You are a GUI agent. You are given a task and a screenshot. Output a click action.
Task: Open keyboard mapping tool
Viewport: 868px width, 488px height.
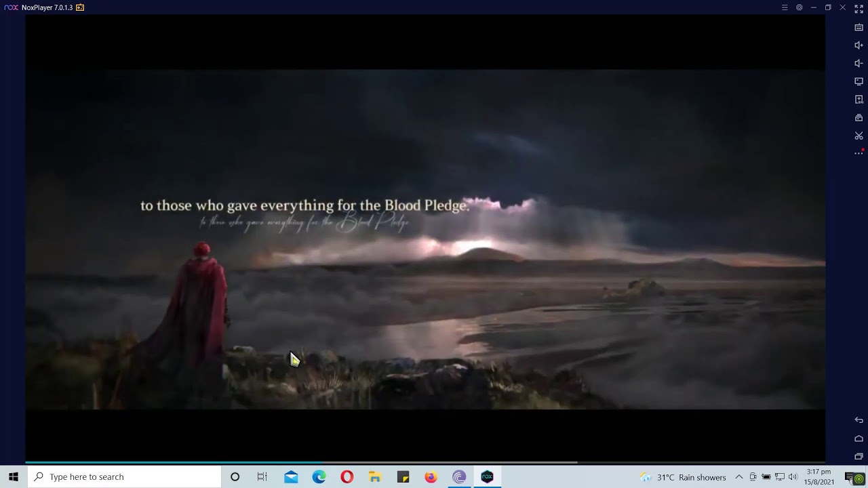point(859,27)
